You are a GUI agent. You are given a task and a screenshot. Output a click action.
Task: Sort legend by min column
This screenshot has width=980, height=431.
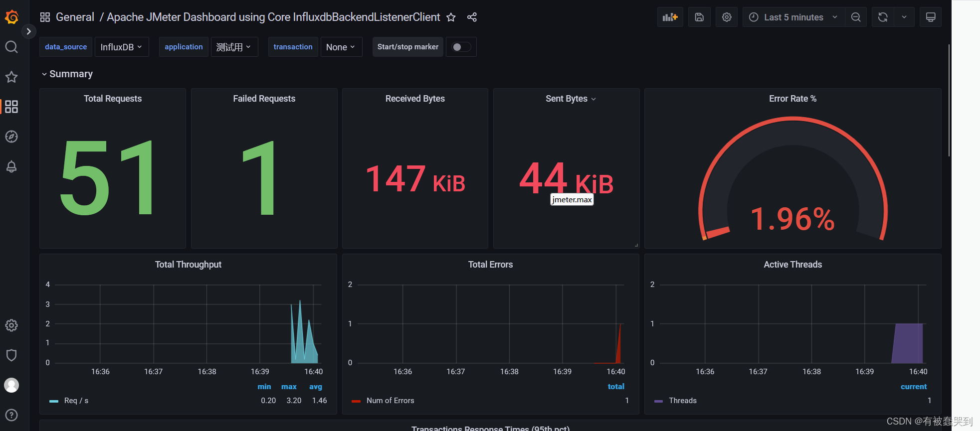click(264, 387)
